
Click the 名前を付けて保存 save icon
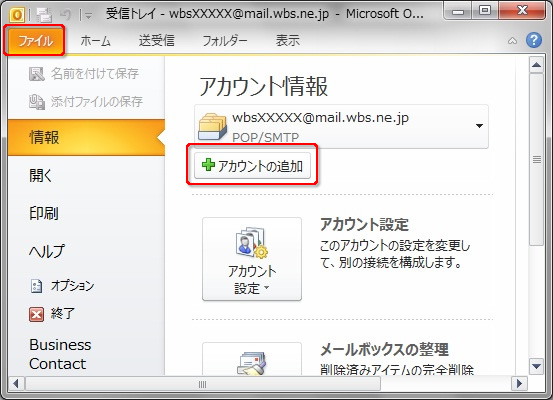click(36, 74)
